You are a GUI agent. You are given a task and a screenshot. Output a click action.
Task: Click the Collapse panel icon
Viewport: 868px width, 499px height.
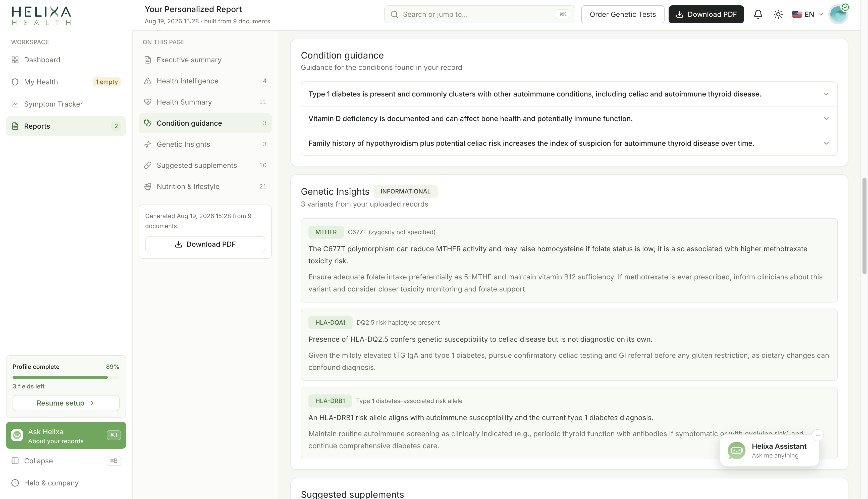click(x=15, y=461)
